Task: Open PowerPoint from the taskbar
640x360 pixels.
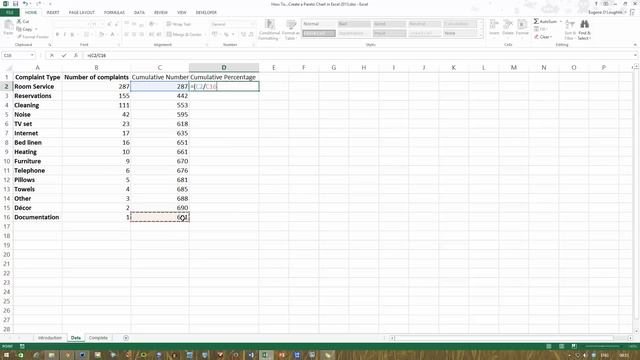Action: pyautogui.click(x=282, y=355)
